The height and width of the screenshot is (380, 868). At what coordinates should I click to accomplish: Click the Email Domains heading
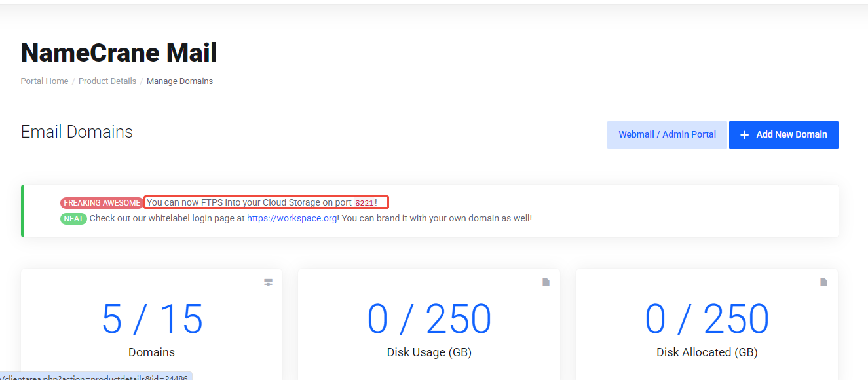(77, 132)
